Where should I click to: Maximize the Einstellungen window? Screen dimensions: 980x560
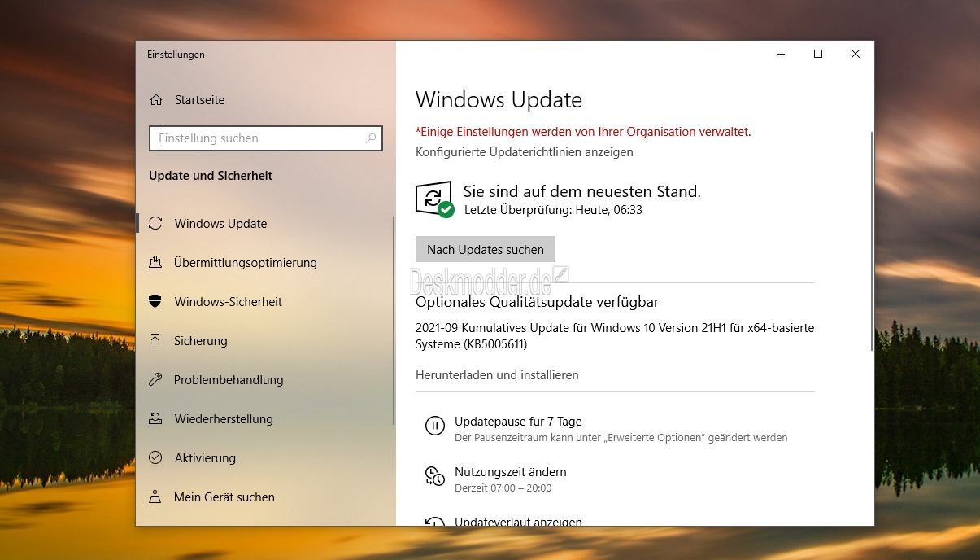818,54
